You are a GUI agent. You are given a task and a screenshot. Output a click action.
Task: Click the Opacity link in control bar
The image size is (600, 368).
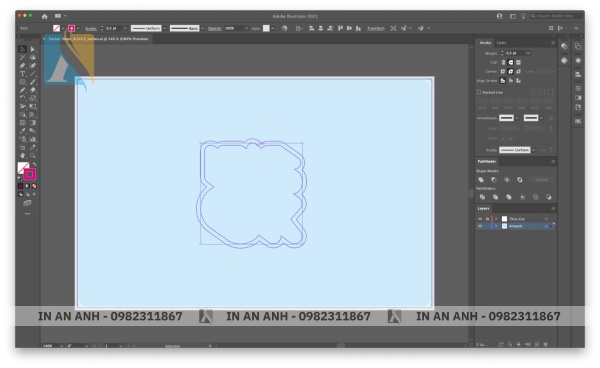click(x=215, y=29)
